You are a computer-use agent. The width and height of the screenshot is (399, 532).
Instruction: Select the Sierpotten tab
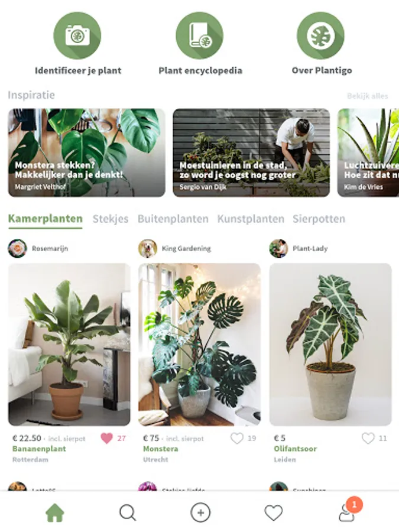point(319,219)
